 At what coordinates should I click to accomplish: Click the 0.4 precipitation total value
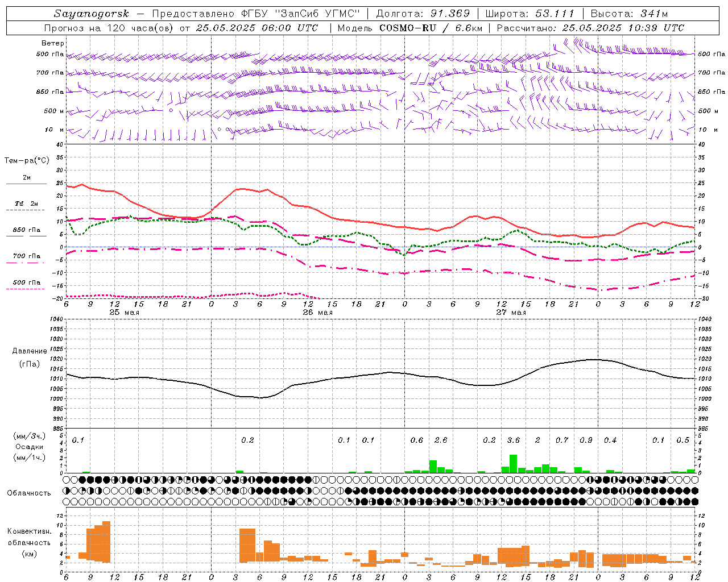pos(610,440)
